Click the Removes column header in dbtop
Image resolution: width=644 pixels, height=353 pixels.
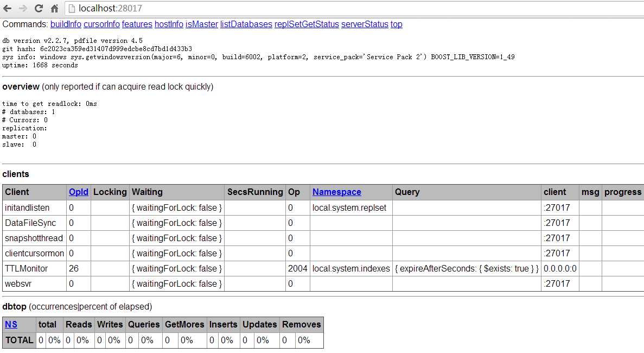(x=302, y=324)
